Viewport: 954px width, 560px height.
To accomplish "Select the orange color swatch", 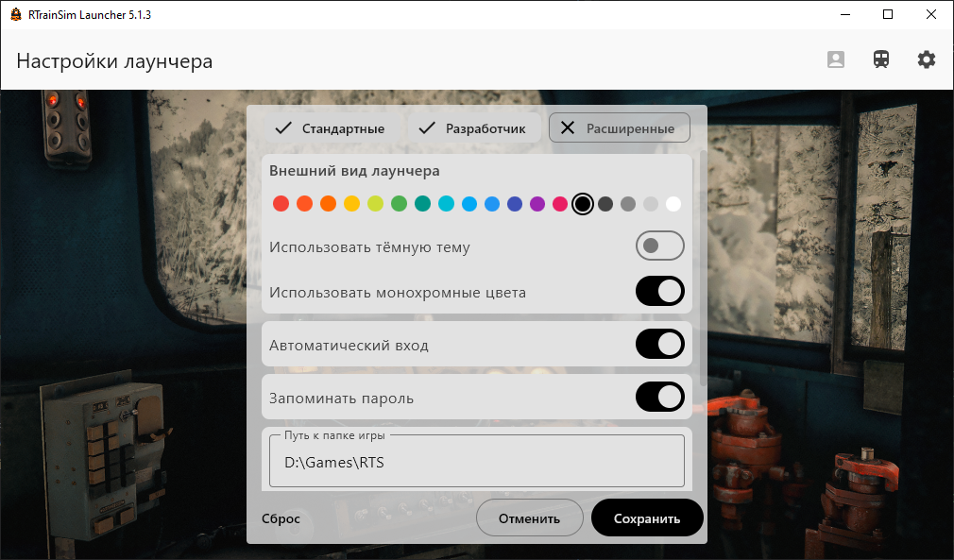I will pyautogui.click(x=328, y=204).
